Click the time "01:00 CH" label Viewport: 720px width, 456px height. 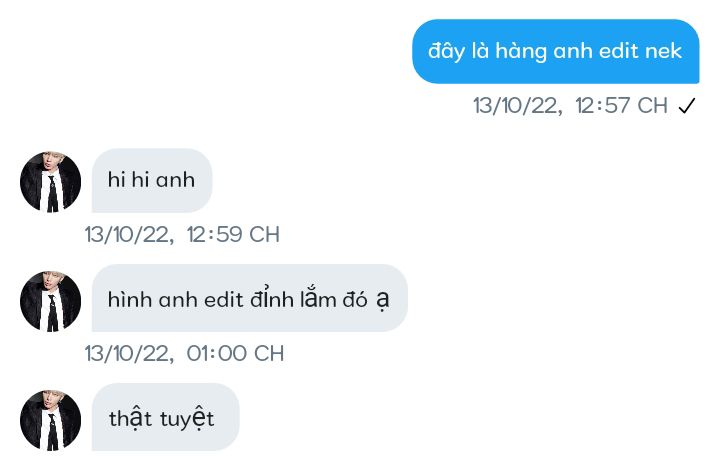coord(235,354)
